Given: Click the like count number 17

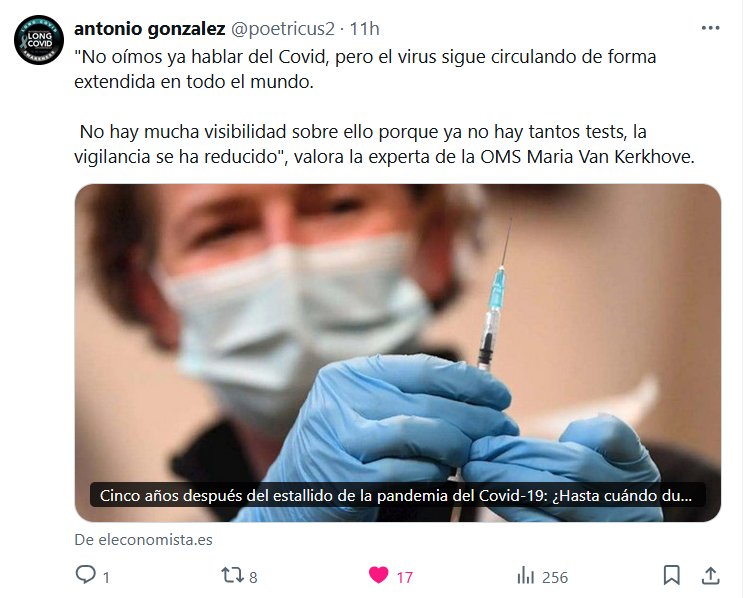Looking at the screenshot, I should point(404,577).
